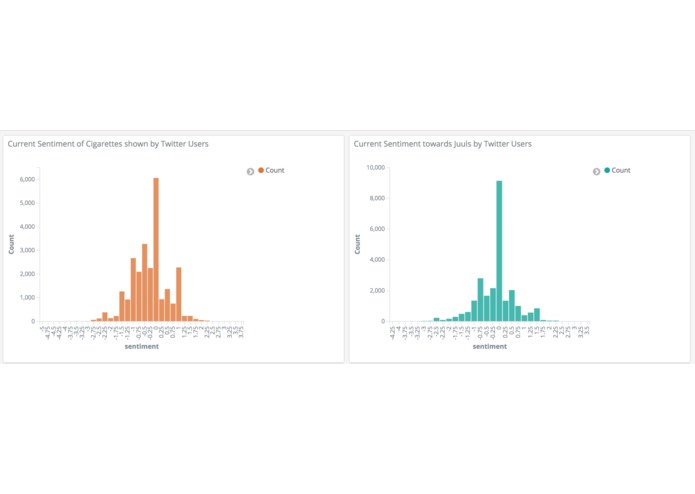
Task: Toggle legend arrow on Cigarettes sentiment chart
Action: [x=250, y=171]
